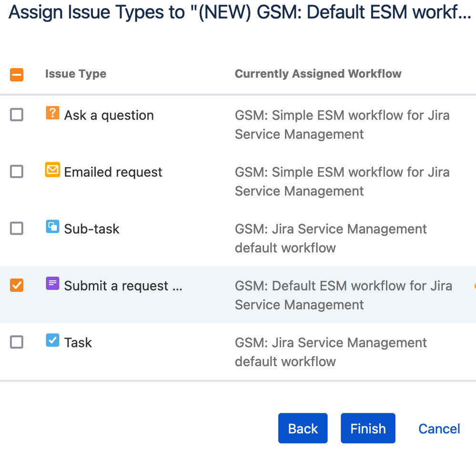Select the 'Ask a question' label
The height and width of the screenshot is (449, 476).
[109, 116]
